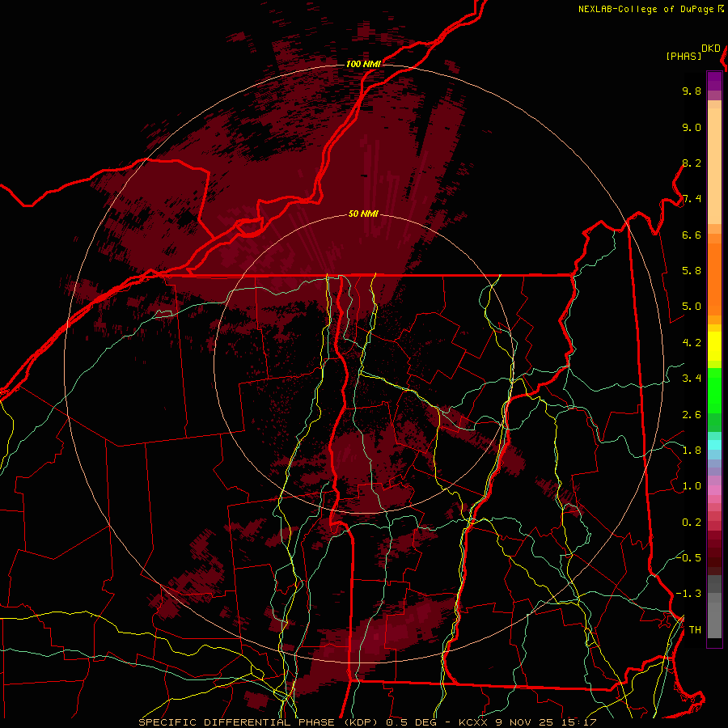Click the 9.8 value on the scale

(692, 91)
